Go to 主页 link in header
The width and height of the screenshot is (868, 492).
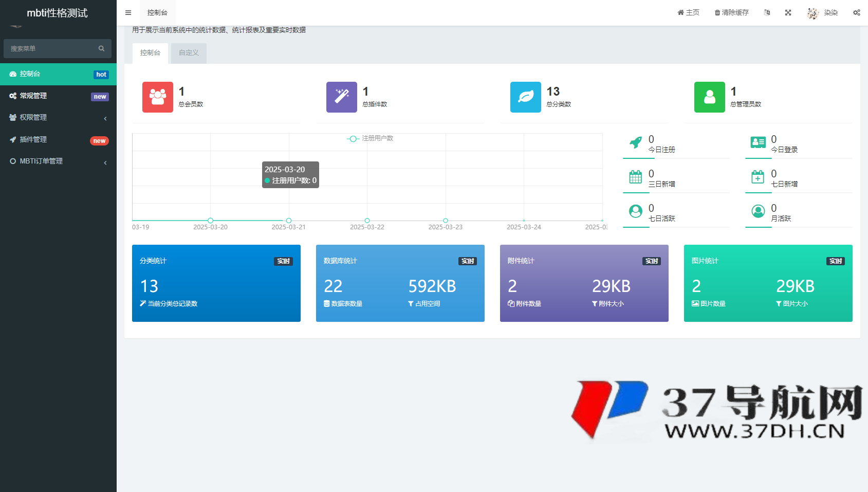(688, 13)
